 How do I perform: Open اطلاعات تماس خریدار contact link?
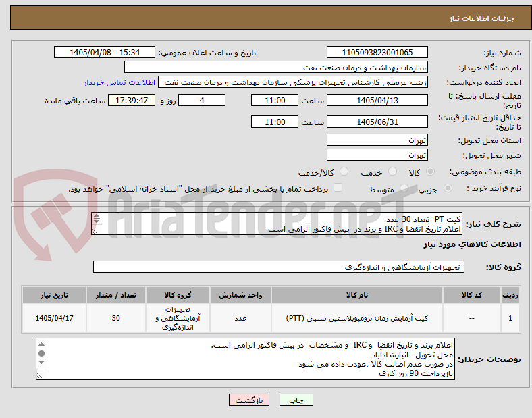pyautogui.click(x=119, y=82)
